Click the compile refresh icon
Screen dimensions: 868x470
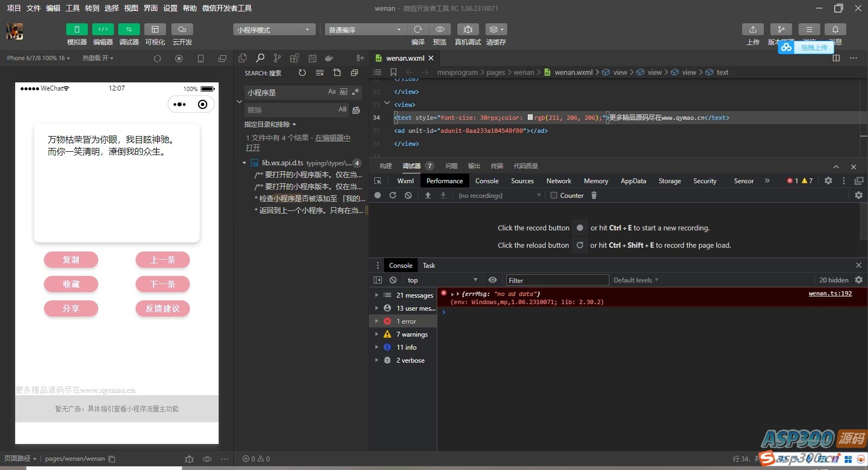tap(418, 29)
